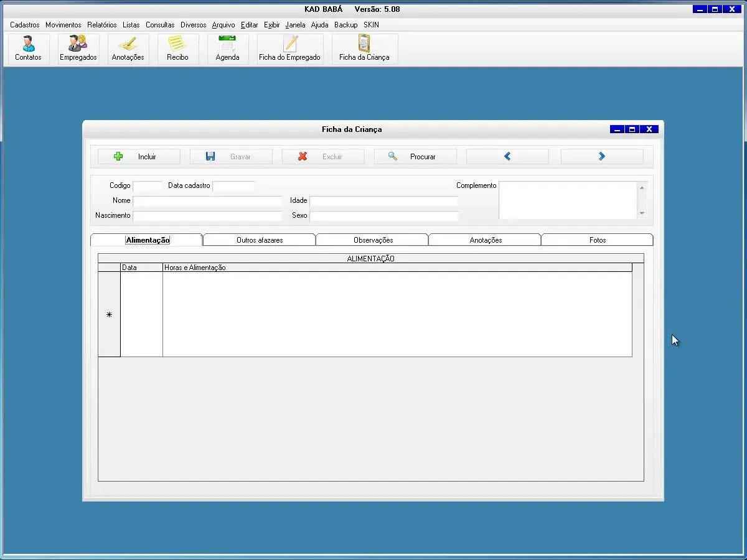Open the Relatórios menu

coord(101,25)
